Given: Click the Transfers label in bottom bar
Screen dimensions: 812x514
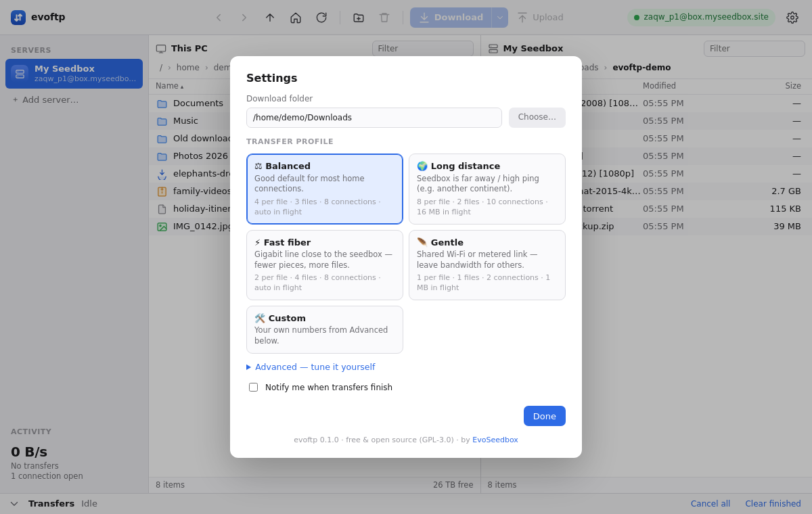Looking at the screenshot, I should click(51, 504).
